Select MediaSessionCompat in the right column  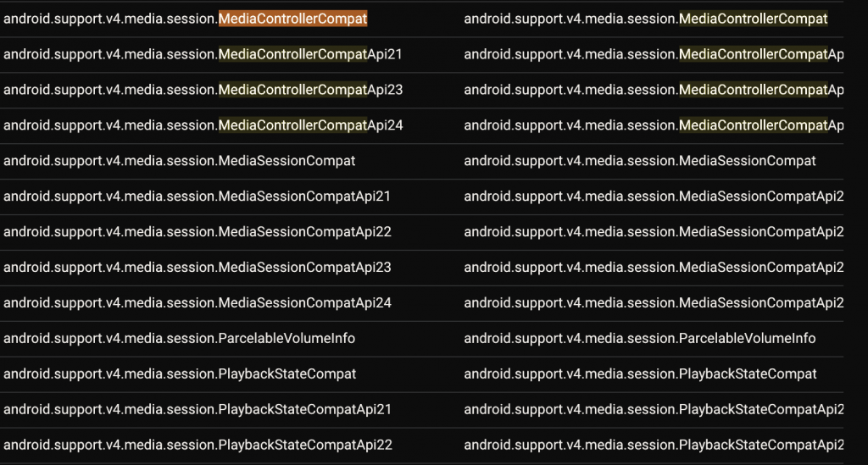tap(640, 161)
